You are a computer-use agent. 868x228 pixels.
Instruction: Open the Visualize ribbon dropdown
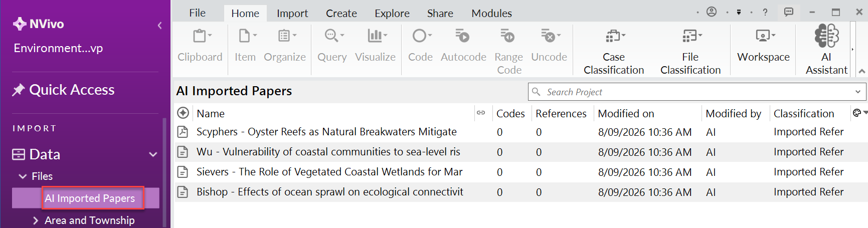(x=375, y=46)
